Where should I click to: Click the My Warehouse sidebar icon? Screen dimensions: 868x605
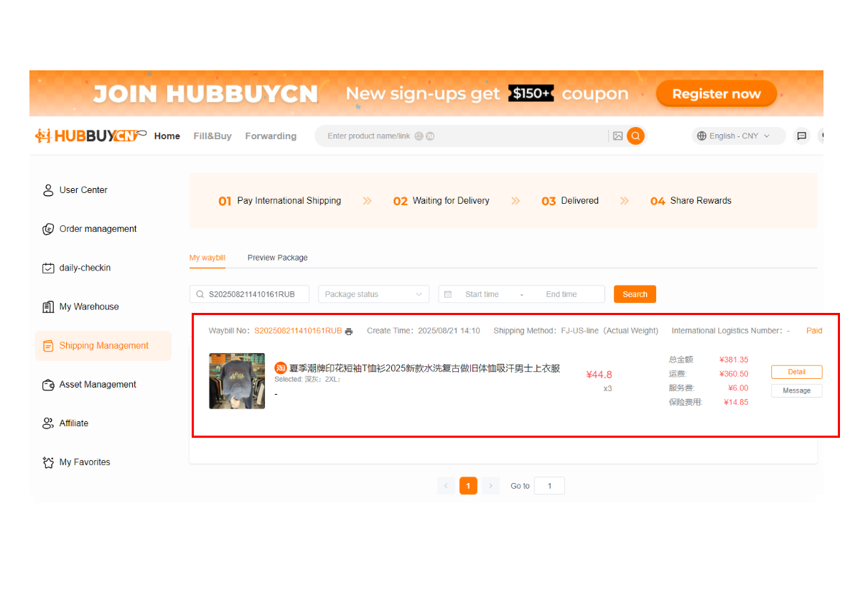[x=48, y=307]
